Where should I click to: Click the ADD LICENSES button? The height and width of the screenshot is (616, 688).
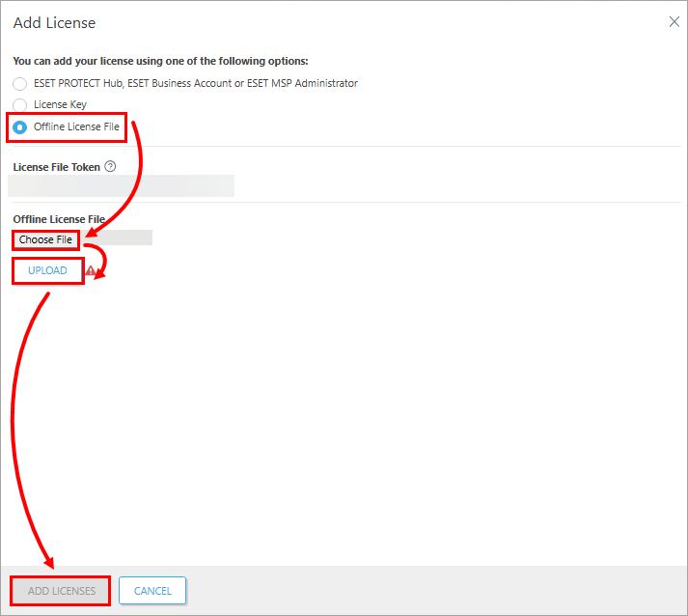pyautogui.click(x=62, y=591)
